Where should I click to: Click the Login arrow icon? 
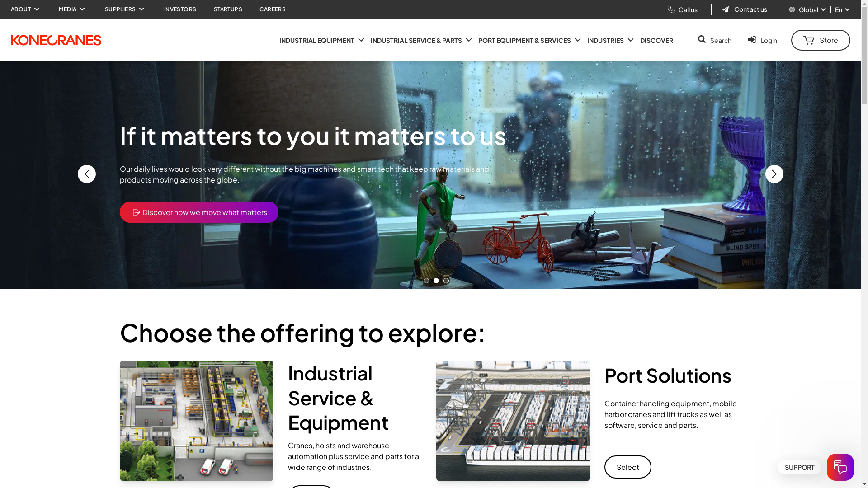coord(752,40)
